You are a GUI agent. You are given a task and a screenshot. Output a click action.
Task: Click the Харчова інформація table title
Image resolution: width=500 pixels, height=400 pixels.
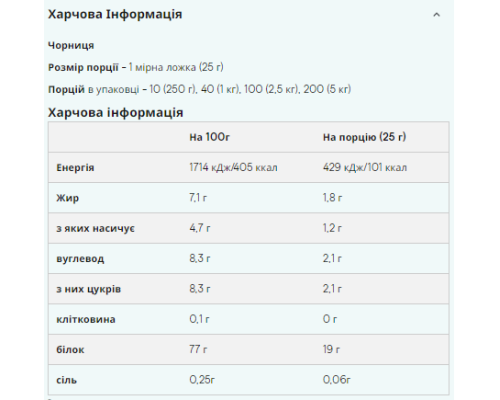[115, 112]
